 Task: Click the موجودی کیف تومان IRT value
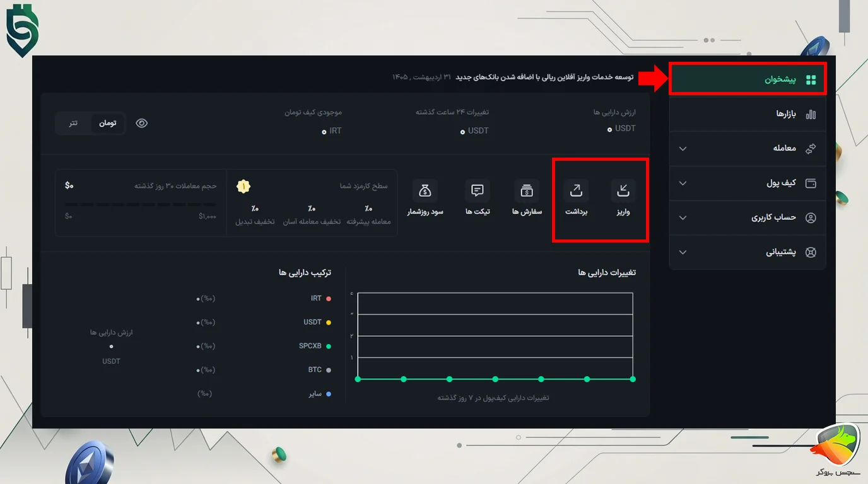pyautogui.click(x=332, y=131)
